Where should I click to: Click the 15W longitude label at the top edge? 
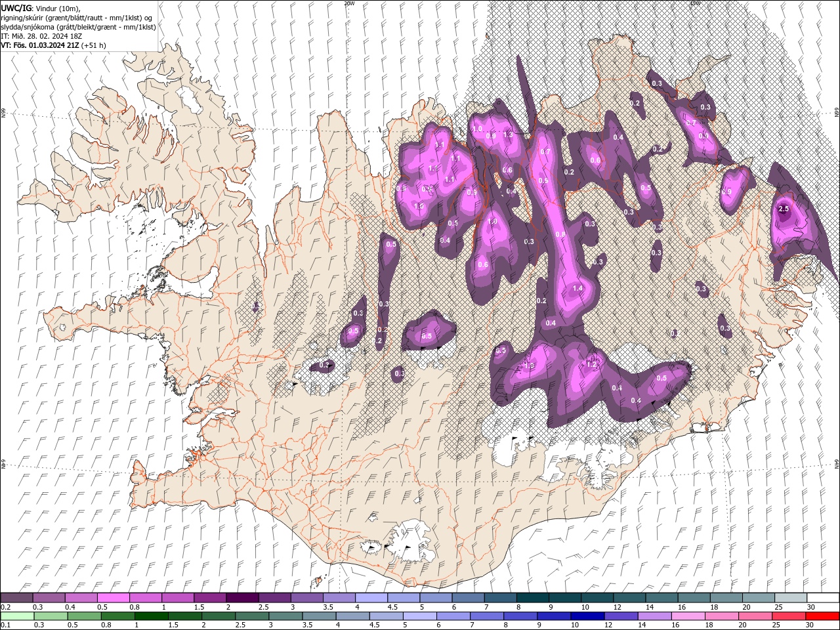(x=694, y=3)
